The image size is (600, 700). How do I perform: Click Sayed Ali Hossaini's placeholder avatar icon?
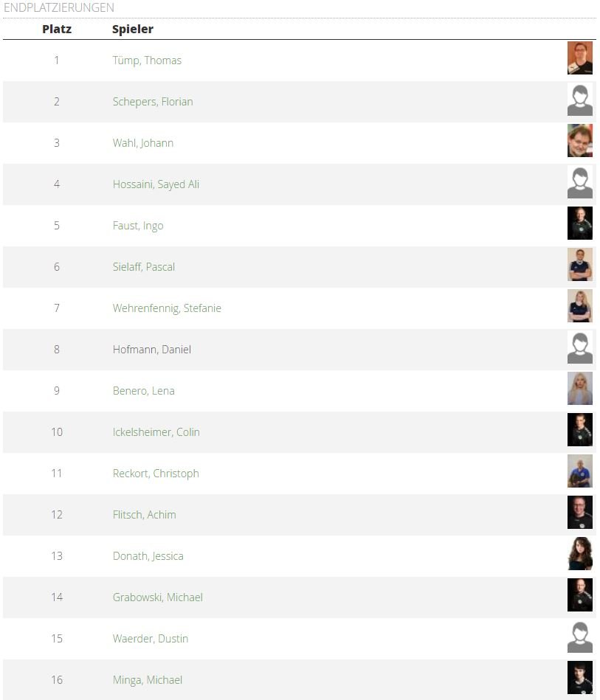[579, 182]
